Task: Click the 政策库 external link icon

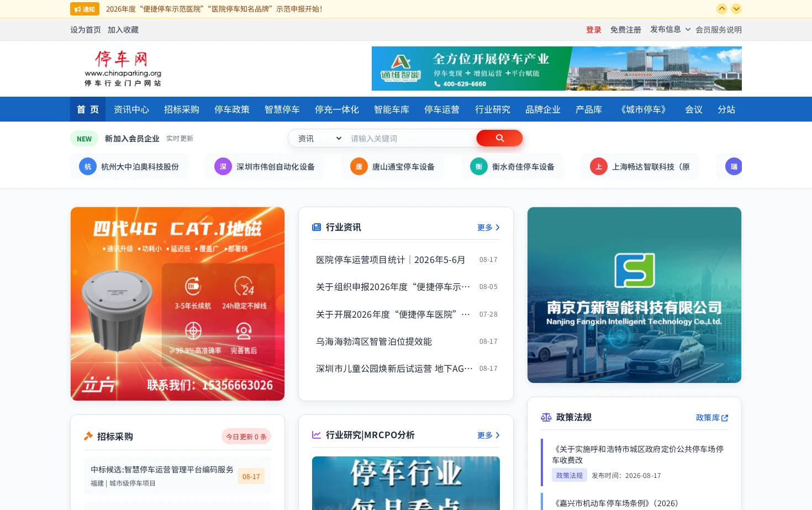Action: (x=725, y=418)
